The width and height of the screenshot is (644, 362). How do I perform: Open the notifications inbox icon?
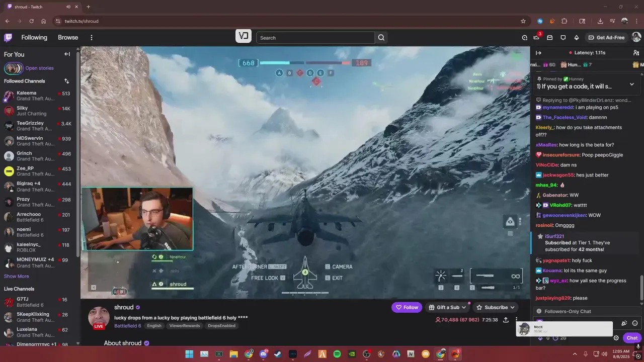point(550,38)
